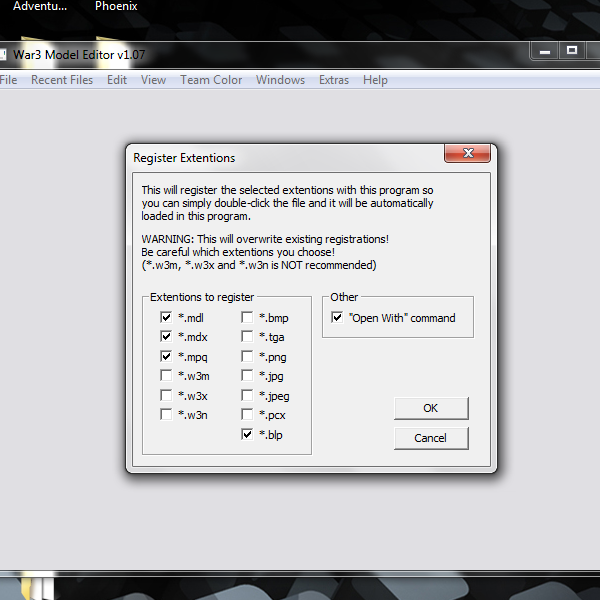This screenshot has width=600, height=600.
Task: Check the *.tga extension box
Action: click(247, 336)
